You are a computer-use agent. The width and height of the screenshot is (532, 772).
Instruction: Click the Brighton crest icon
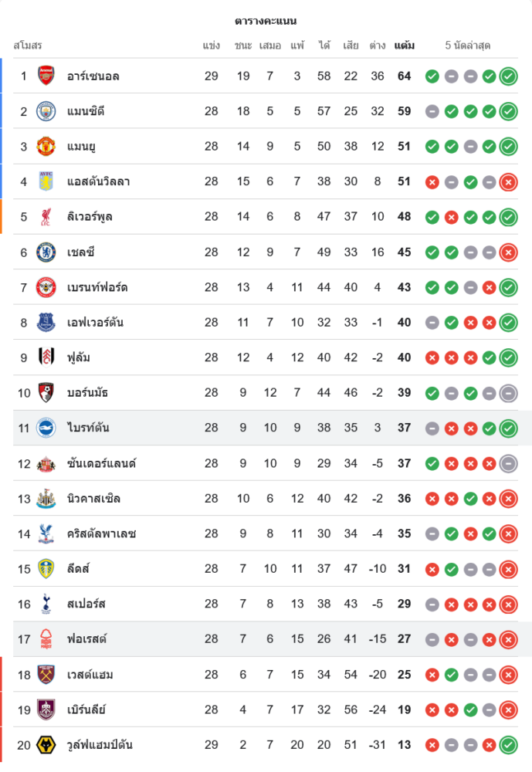46,428
